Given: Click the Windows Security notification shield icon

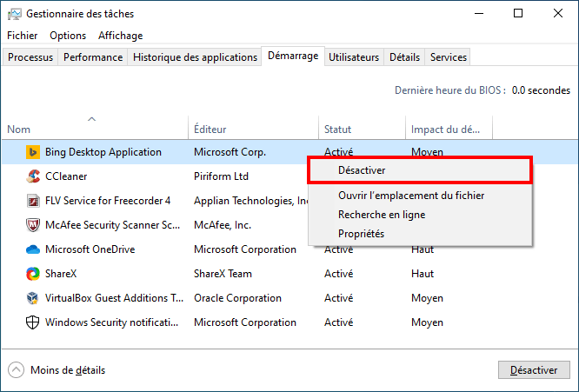Looking at the screenshot, I should 33,322.
